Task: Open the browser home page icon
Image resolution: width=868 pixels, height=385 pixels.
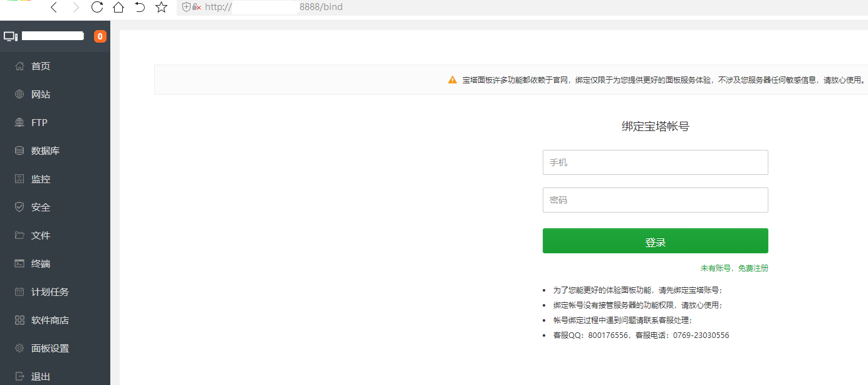Action: [118, 7]
